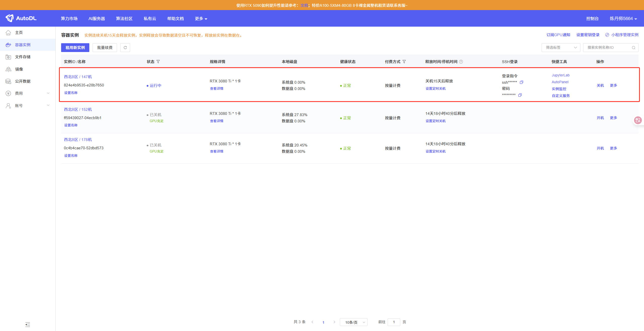Go to 算力市场 in top navigation
The height and width of the screenshot is (331, 644).
[69, 19]
